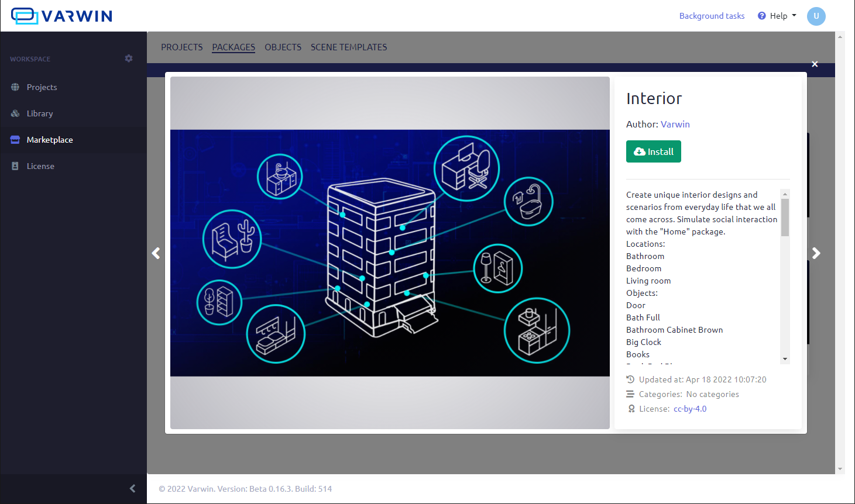This screenshot has width=855, height=504.
Task: Open the user avatar menu
Action: (x=816, y=16)
